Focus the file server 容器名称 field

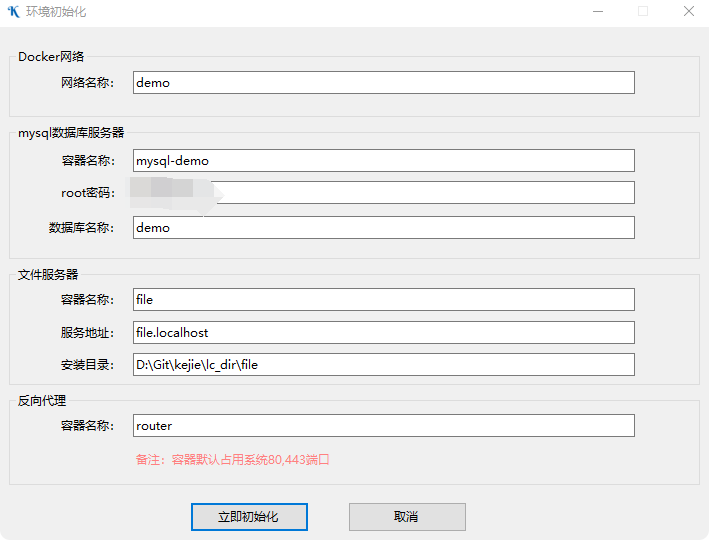click(x=384, y=300)
